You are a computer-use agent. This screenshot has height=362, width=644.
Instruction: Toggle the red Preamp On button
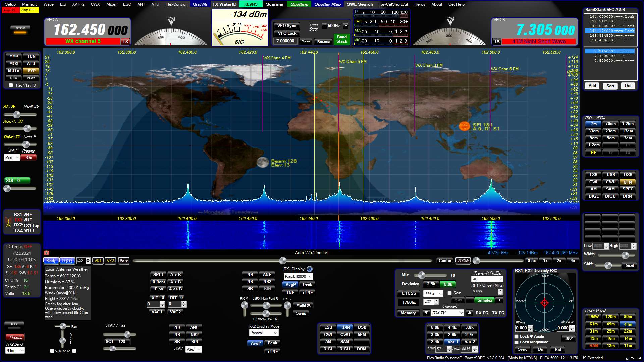pyautogui.click(x=29, y=158)
